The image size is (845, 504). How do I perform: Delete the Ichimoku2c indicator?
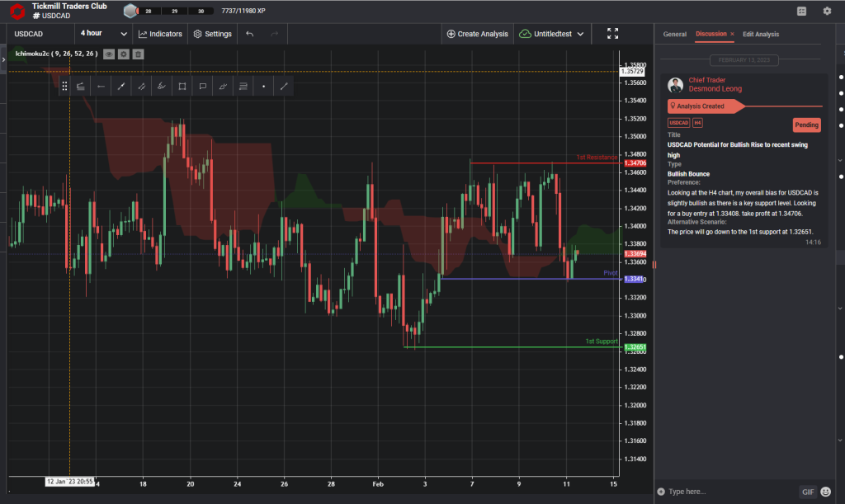[x=139, y=54]
